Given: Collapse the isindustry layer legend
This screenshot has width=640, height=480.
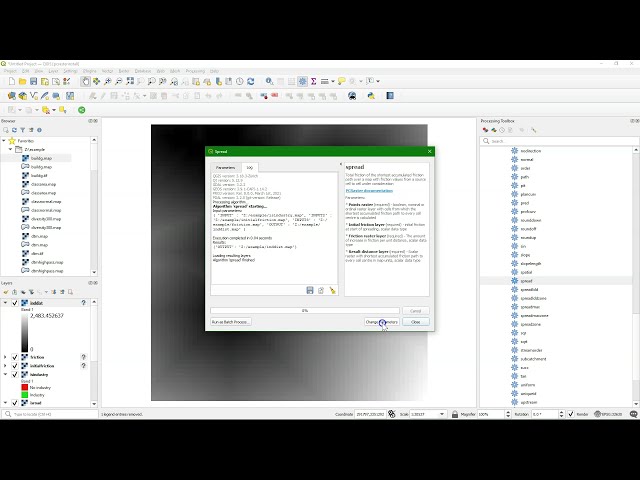Looking at the screenshot, I should [x=5, y=374].
